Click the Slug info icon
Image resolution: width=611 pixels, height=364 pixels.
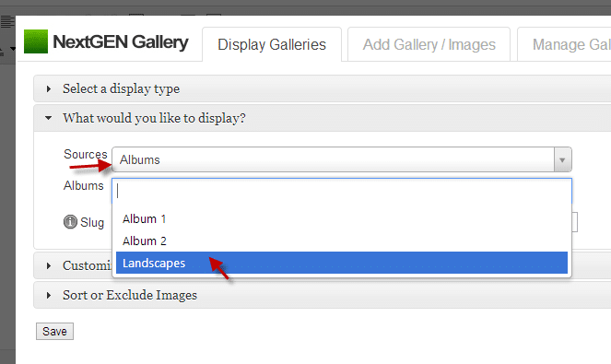70,222
